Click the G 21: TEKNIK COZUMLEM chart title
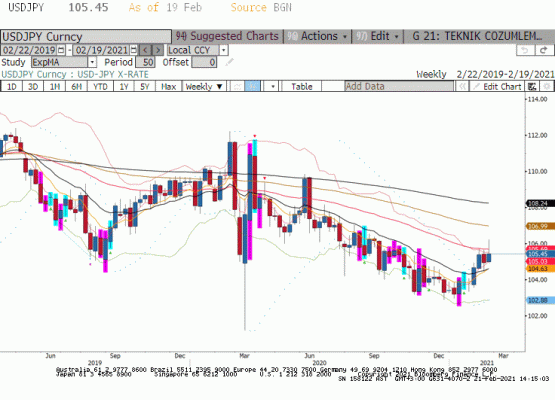Screen dimensions: 555x400 click(478, 36)
